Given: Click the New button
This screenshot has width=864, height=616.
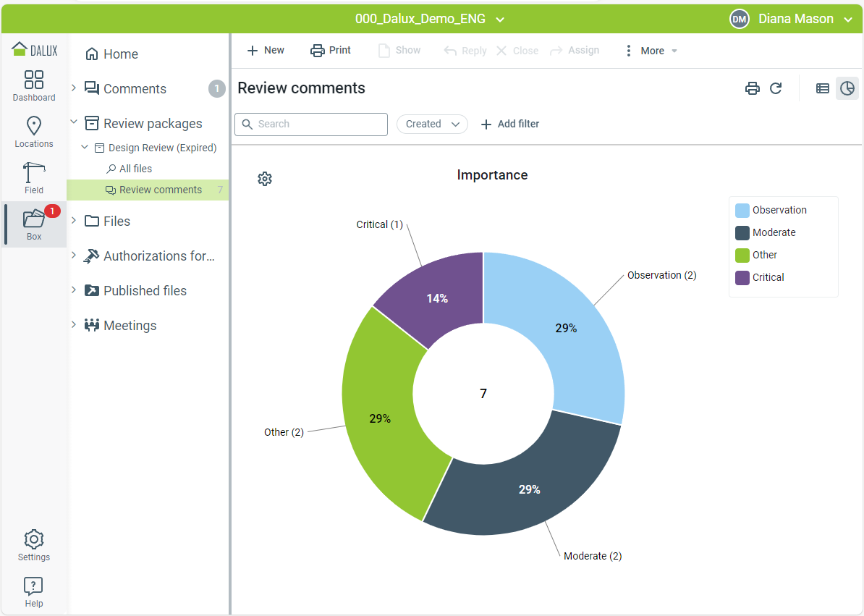Looking at the screenshot, I should [x=266, y=51].
